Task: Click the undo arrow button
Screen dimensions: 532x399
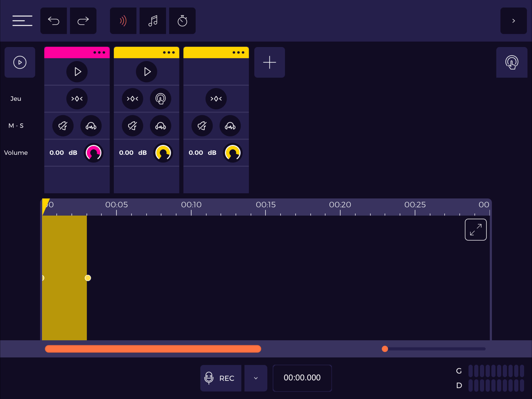Action: 54,21
